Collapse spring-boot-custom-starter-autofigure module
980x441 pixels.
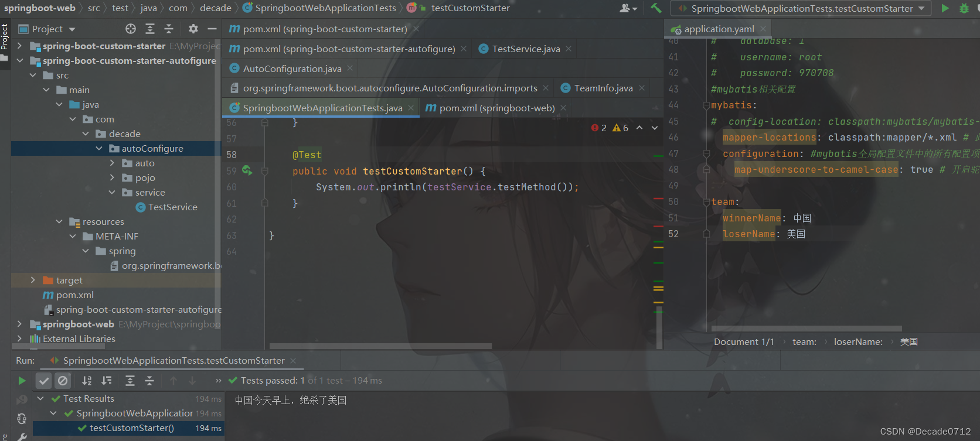[x=19, y=60]
